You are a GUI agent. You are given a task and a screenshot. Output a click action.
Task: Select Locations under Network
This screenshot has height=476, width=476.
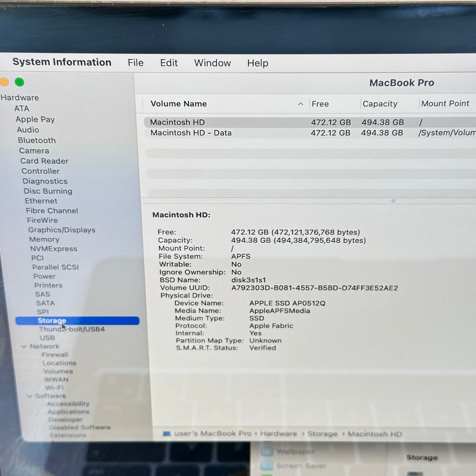[x=59, y=363]
